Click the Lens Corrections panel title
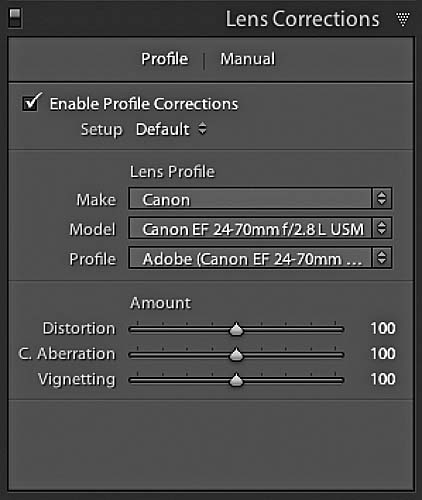422x500 pixels. click(x=302, y=19)
